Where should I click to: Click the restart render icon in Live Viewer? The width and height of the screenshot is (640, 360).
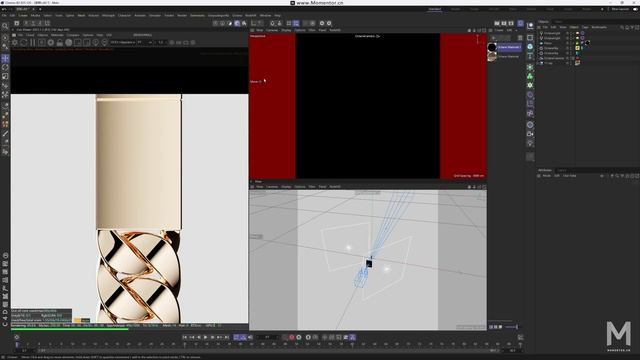[x=24, y=42]
